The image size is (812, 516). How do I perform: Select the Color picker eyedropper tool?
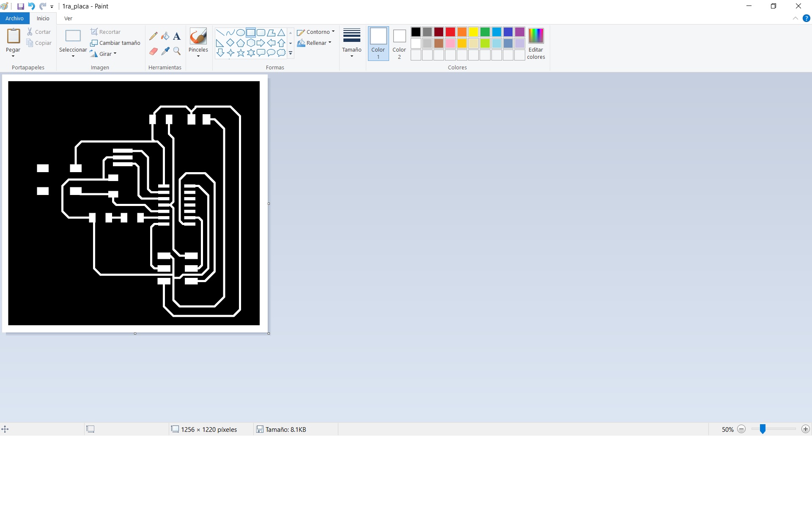click(x=165, y=51)
